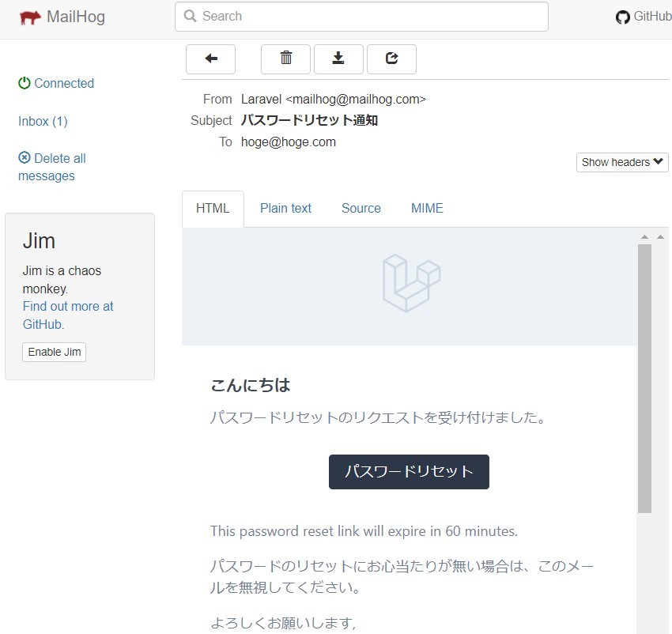The width and height of the screenshot is (672, 634).
Task: Click the GitHub octocat icon
Action: 623,17
